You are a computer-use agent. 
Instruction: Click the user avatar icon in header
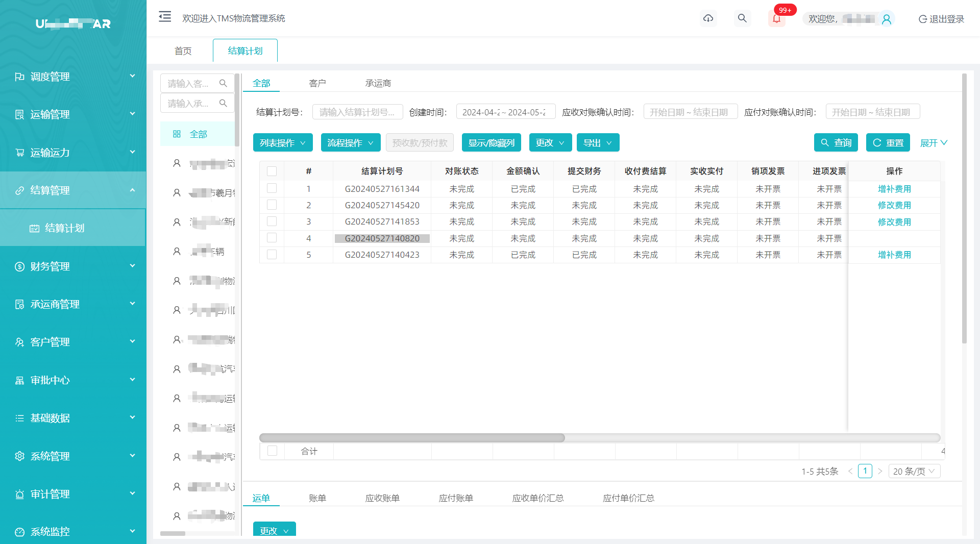887,19
